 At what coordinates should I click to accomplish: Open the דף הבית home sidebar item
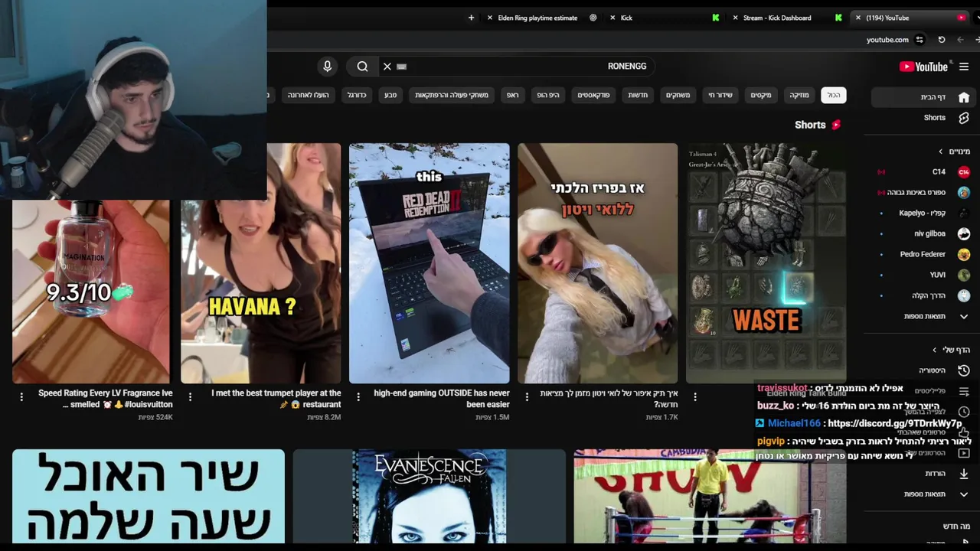923,97
